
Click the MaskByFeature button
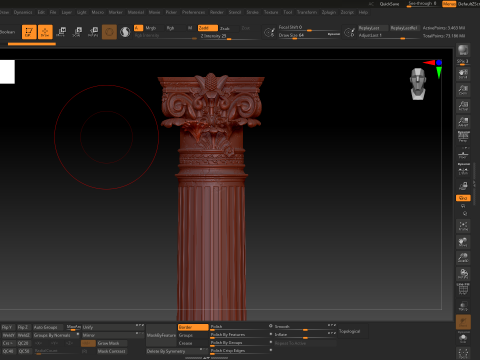click(x=161, y=335)
